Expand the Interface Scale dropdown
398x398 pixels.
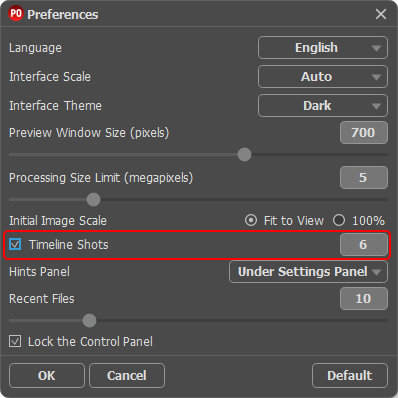click(x=323, y=77)
